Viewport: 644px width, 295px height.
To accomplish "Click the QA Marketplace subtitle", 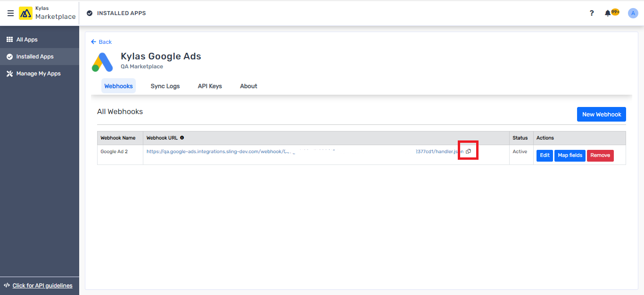I will [142, 66].
